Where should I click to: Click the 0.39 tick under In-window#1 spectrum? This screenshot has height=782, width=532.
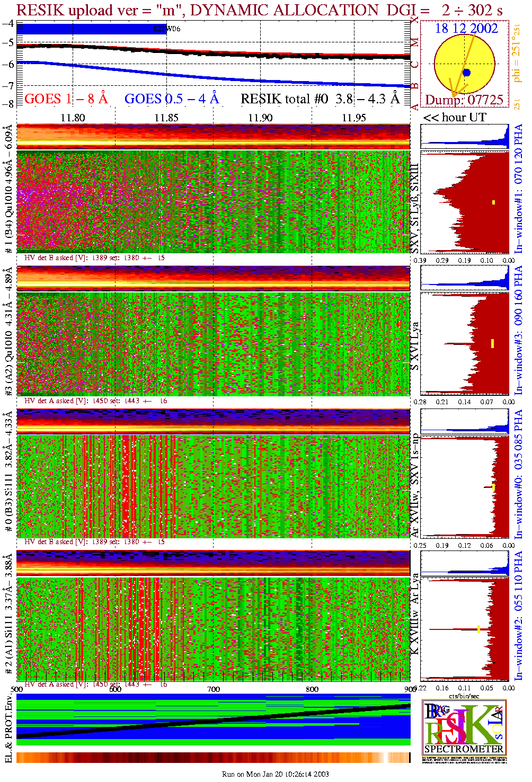pyautogui.click(x=420, y=260)
